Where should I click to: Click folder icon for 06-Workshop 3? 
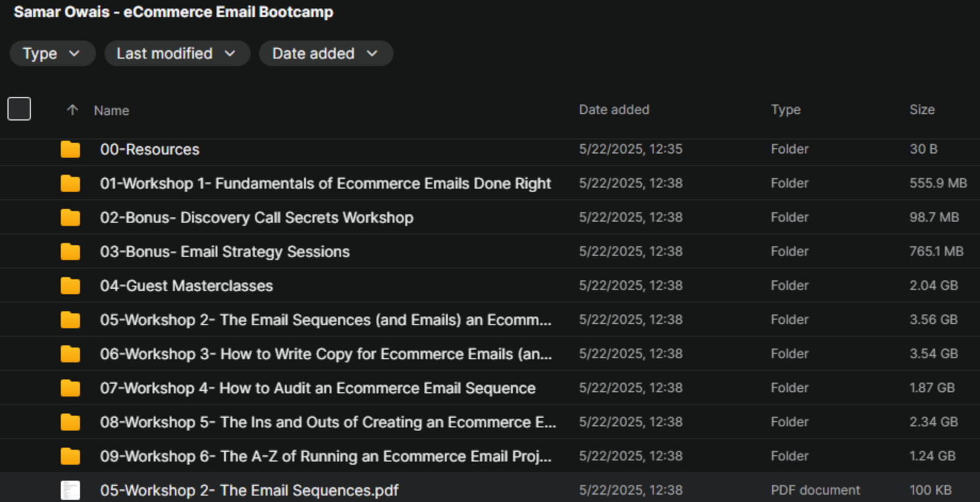coord(70,354)
